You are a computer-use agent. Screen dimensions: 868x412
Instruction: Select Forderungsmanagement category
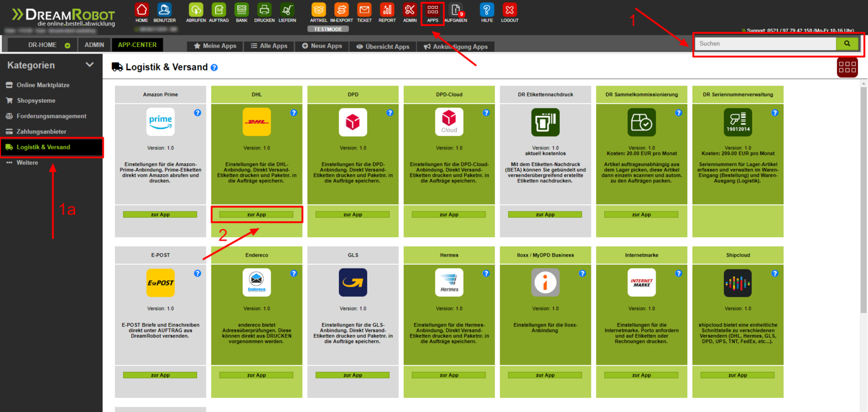51,116
